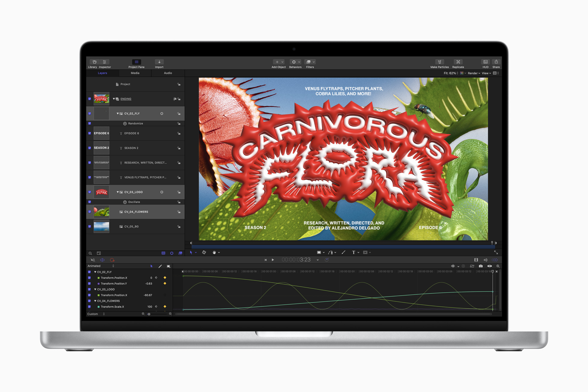Open the Fit 62% zoom dropdown
The height and width of the screenshot is (392, 588).
tap(454, 73)
